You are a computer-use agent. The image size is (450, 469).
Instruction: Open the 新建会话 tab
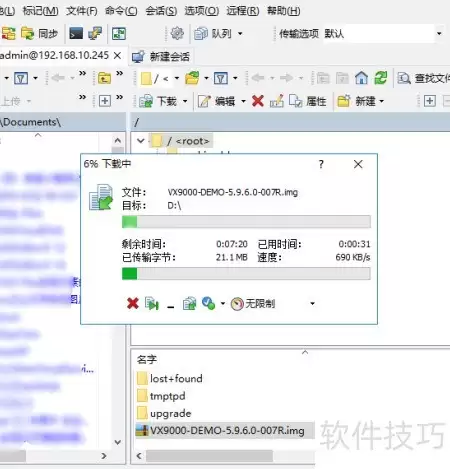(x=161, y=57)
